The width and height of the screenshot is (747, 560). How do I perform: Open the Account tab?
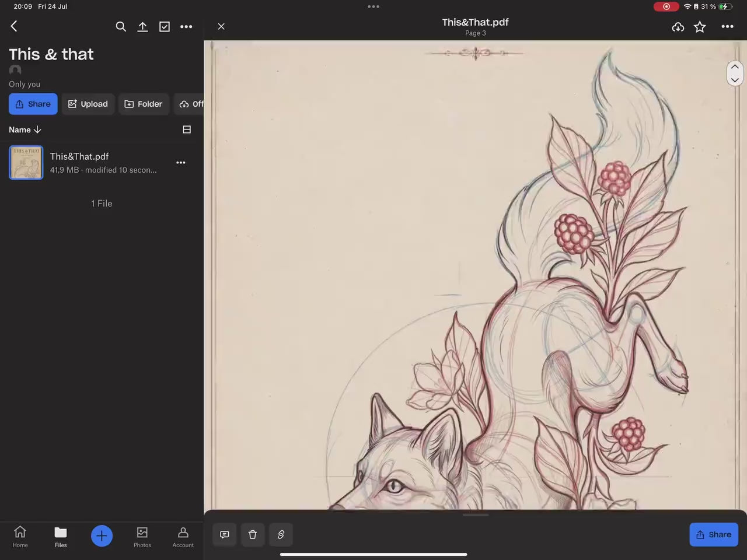pyautogui.click(x=183, y=537)
